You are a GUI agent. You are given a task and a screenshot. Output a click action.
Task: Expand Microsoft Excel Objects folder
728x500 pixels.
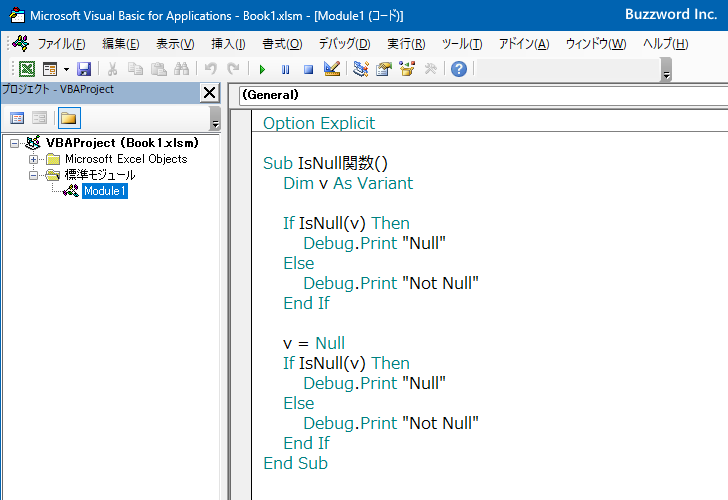(x=33, y=159)
